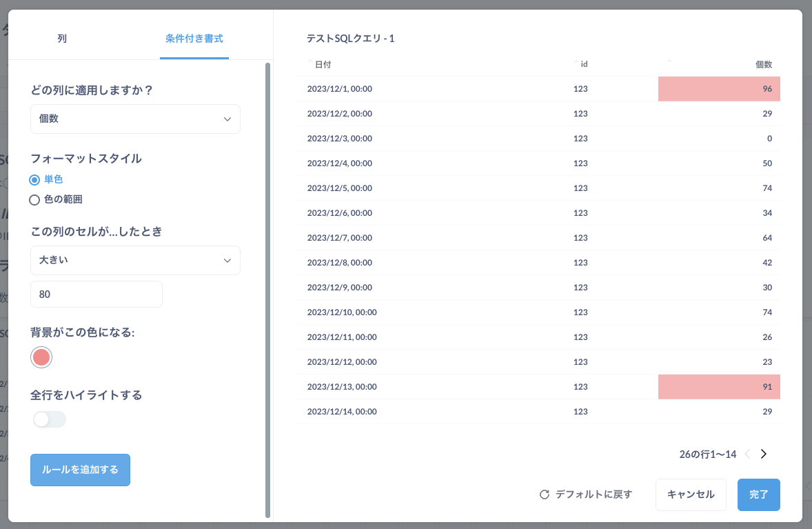Viewport: 812px width, 529px height.
Task: Select the 色の範囲 format style option
Action: (x=34, y=199)
